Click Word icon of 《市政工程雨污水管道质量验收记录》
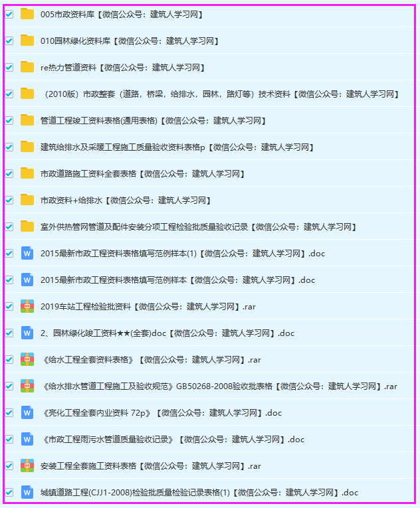 pos(27,440)
